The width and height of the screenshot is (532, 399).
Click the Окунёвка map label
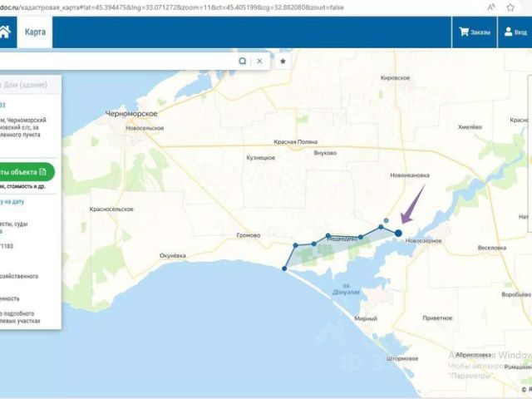[173, 256]
